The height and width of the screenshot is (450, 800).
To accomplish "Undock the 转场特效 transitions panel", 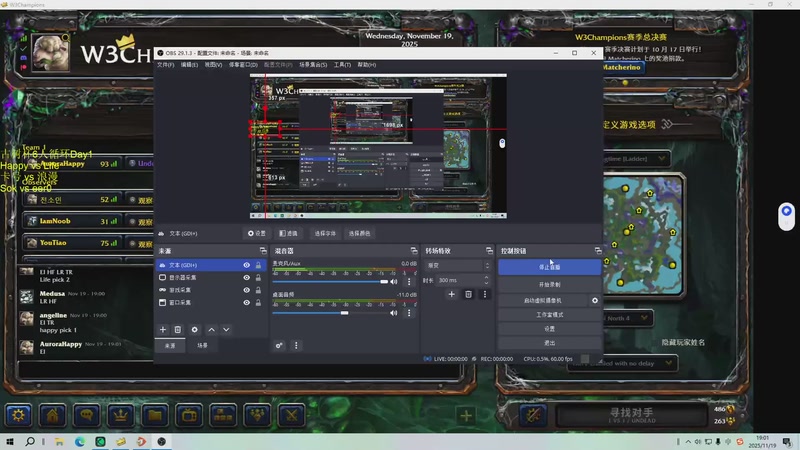I will (x=489, y=251).
